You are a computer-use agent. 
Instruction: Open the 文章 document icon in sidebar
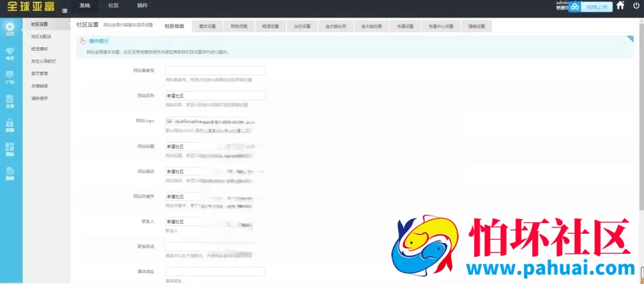tap(9, 101)
